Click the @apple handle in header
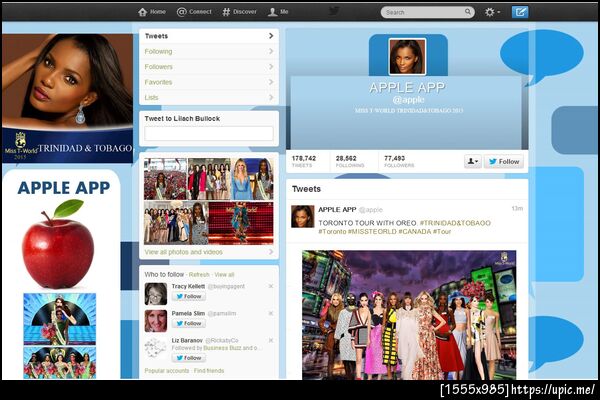 tap(408, 100)
